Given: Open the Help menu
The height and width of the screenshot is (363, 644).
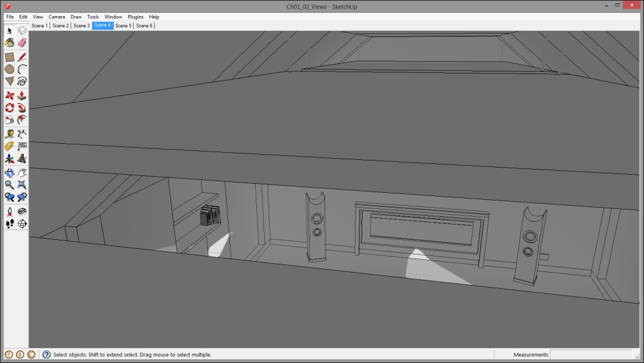Looking at the screenshot, I should [154, 17].
